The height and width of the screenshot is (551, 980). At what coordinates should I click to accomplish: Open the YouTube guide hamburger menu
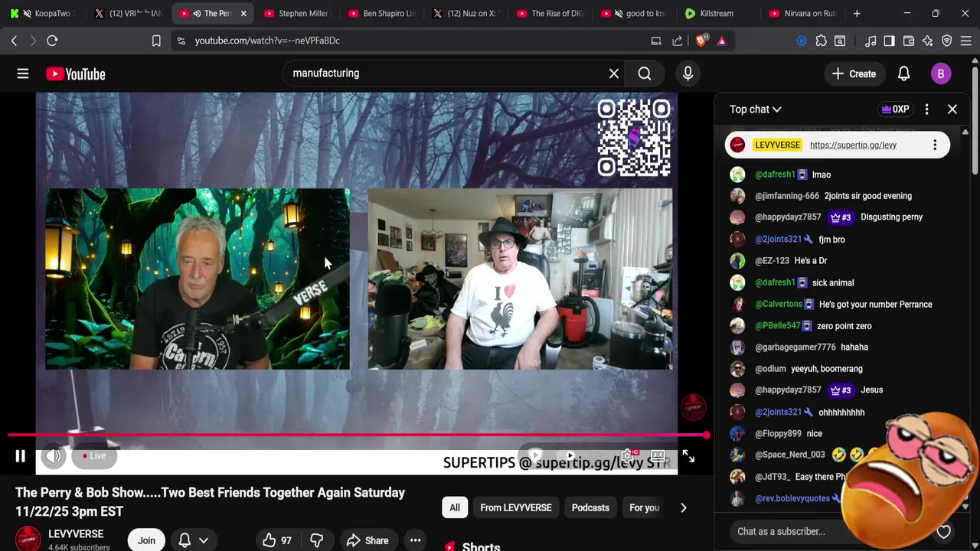pyautogui.click(x=23, y=73)
